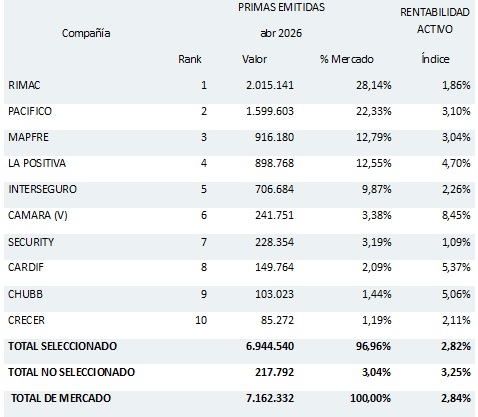Select RIMAC premium value 2.015.141
The height and width of the screenshot is (417, 478).
(x=270, y=85)
